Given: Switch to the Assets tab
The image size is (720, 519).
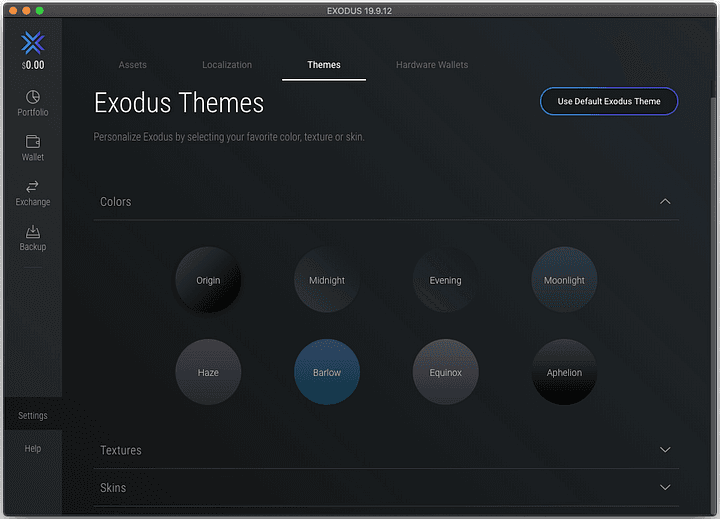Looking at the screenshot, I should (132, 65).
